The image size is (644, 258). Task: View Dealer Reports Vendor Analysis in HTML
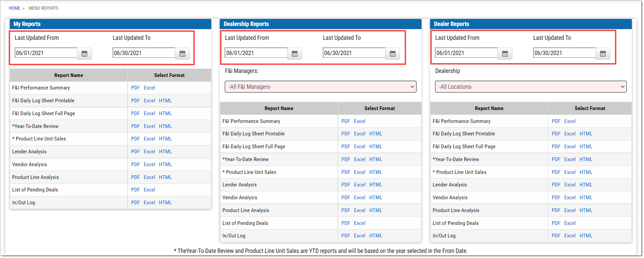pyautogui.click(x=586, y=198)
